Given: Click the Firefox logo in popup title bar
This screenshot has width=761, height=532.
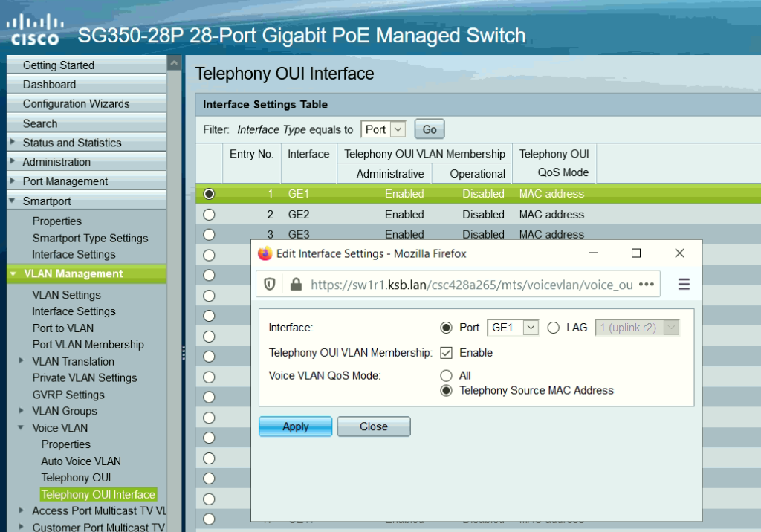Looking at the screenshot, I should [265, 253].
